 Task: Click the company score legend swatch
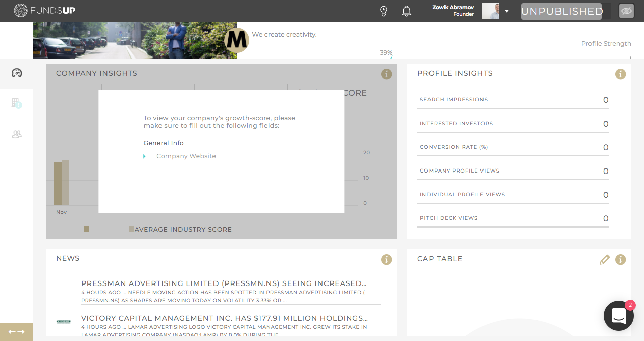(x=87, y=229)
